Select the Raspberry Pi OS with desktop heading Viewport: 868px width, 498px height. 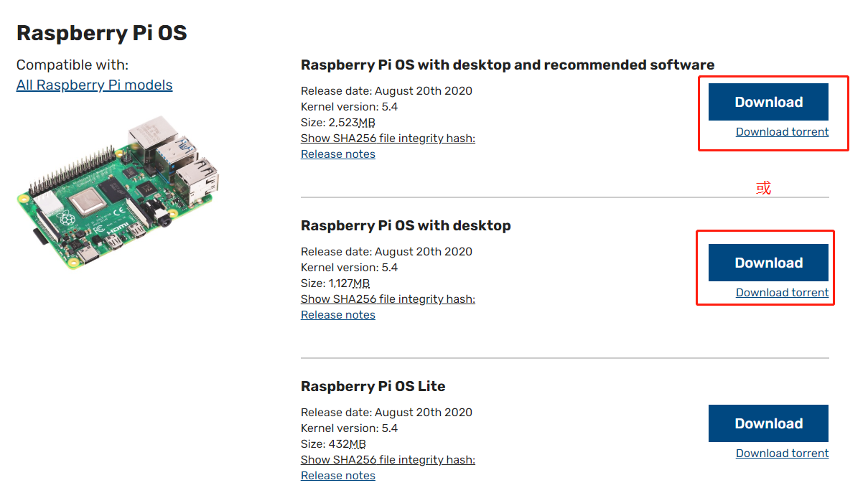point(406,225)
